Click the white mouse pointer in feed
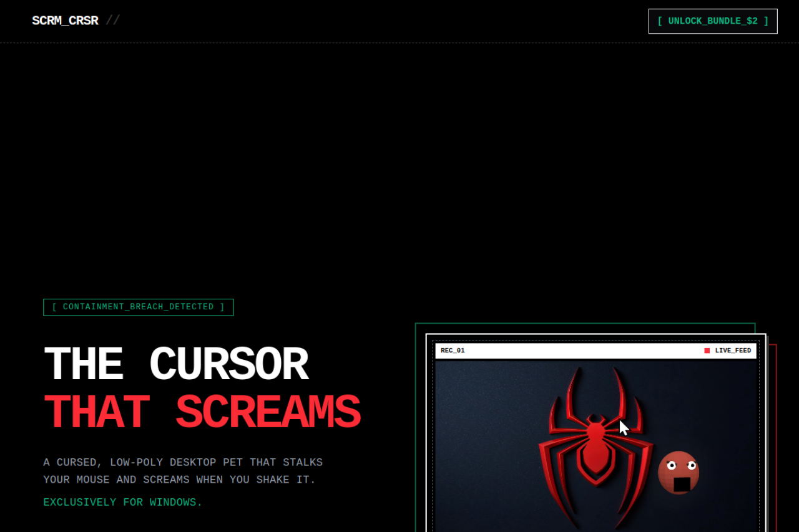The image size is (799, 532). pyautogui.click(x=624, y=428)
